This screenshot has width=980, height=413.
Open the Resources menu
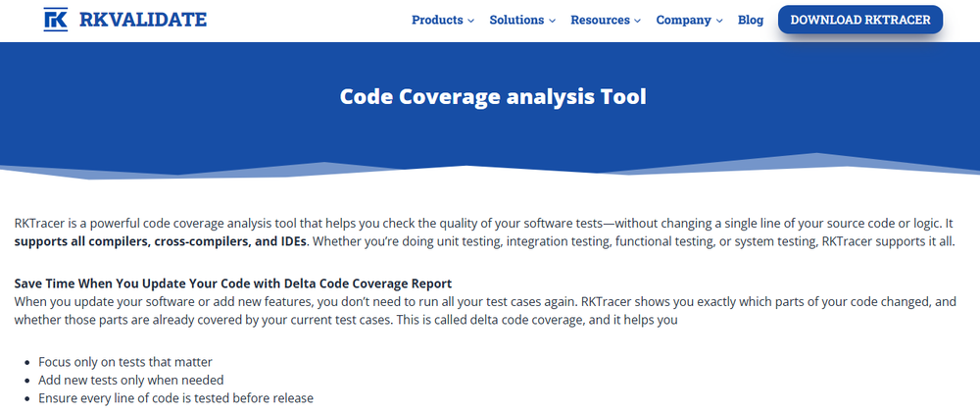pyautogui.click(x=600, y=20)
